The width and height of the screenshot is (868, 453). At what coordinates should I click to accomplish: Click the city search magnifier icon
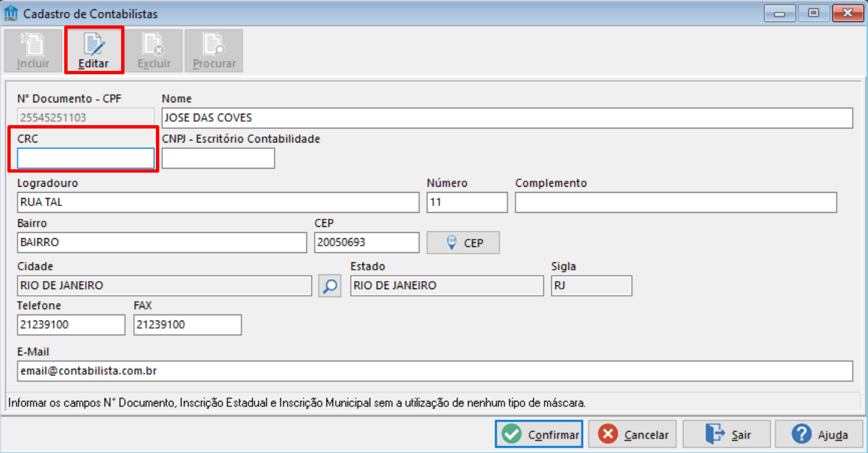[x=329, y=286]
